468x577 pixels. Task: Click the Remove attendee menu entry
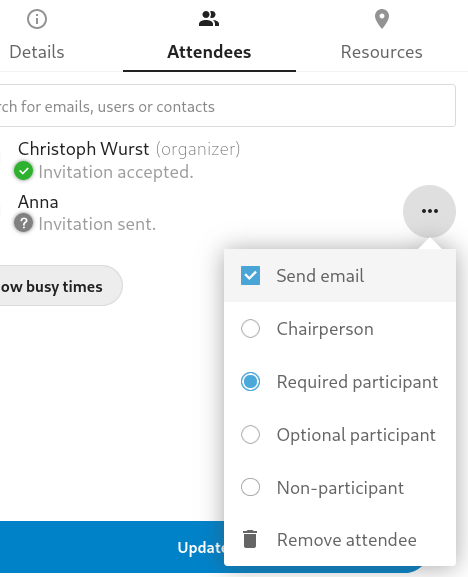[x=340, y=540]
